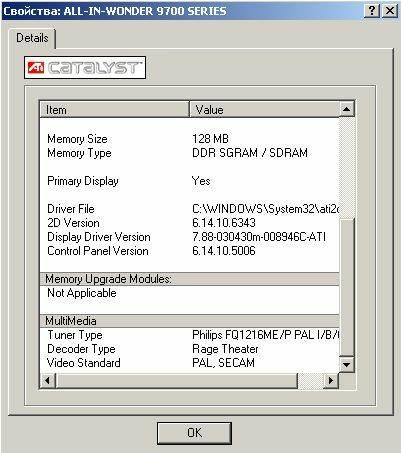This screenshot has height=453, width=401.
Task: Select the Details tab
Action: coord(32,38)
